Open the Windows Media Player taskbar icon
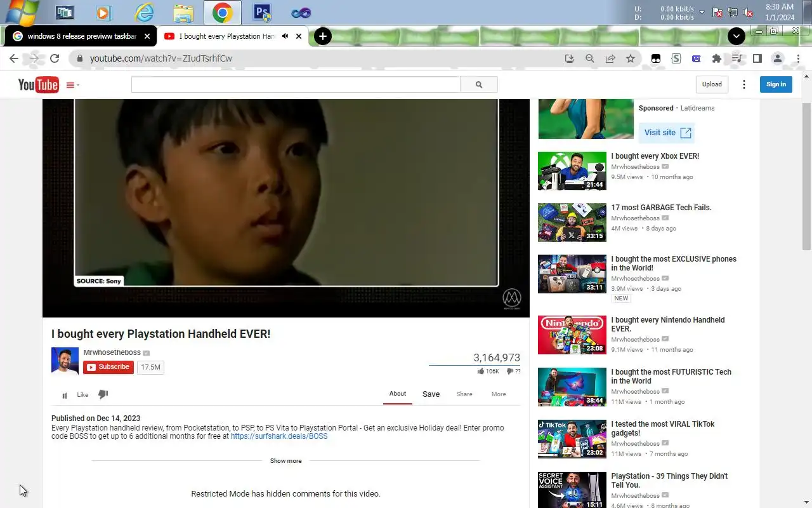Image resolution: width=812 pixels, height=508 pixels. pyautogui.click(x=104, y=12)
